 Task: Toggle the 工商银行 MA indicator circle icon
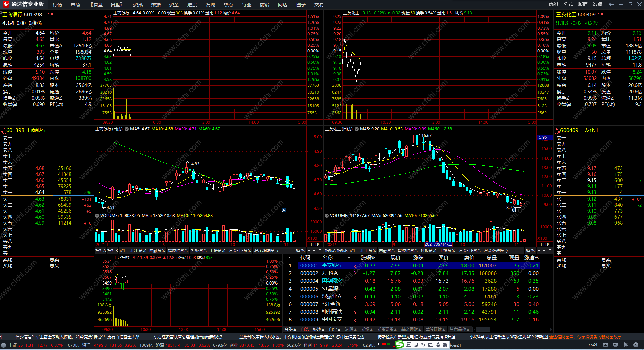[127, 129]
